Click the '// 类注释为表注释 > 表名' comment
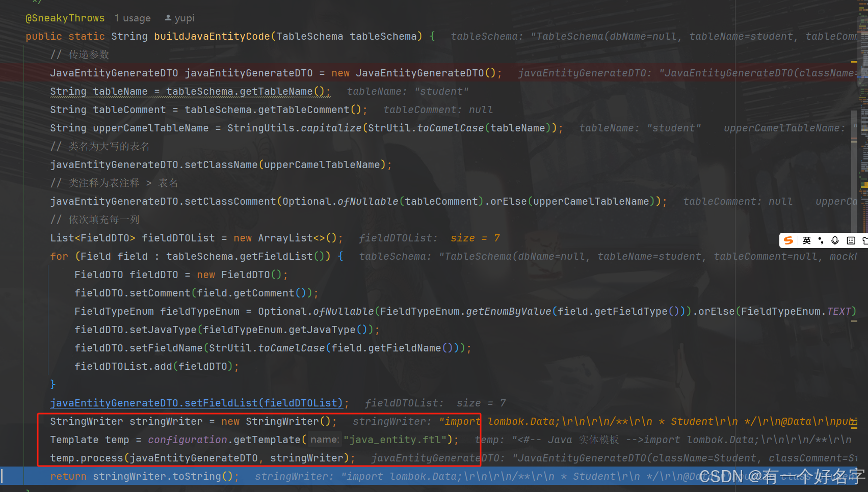The height and width of the screenshot is (492, 868). pos(114,183)
